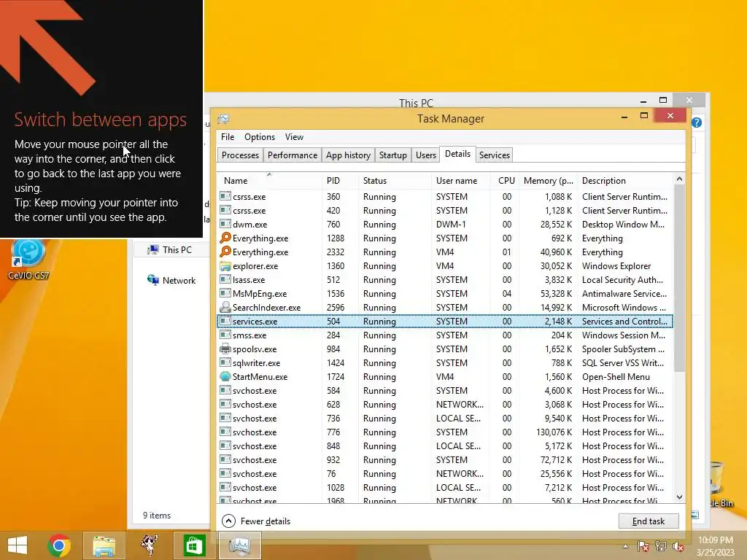
Task: Click the Task Manager title bar icon
Action: pos(223,119)
